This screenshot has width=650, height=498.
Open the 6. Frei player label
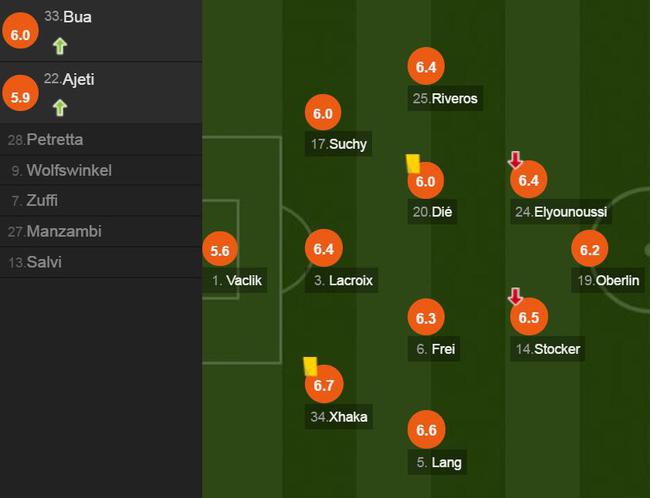(x=434, y=349)
